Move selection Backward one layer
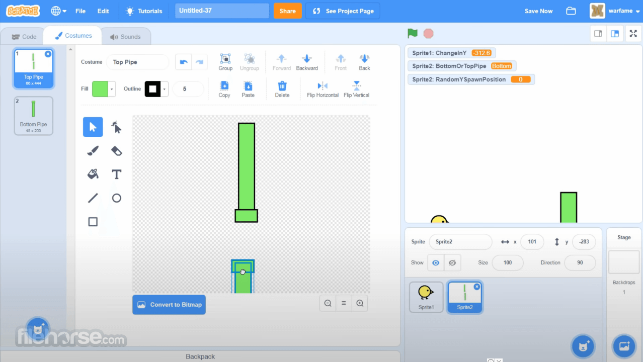This screenshot has width=644, height=362. (307, 62)
